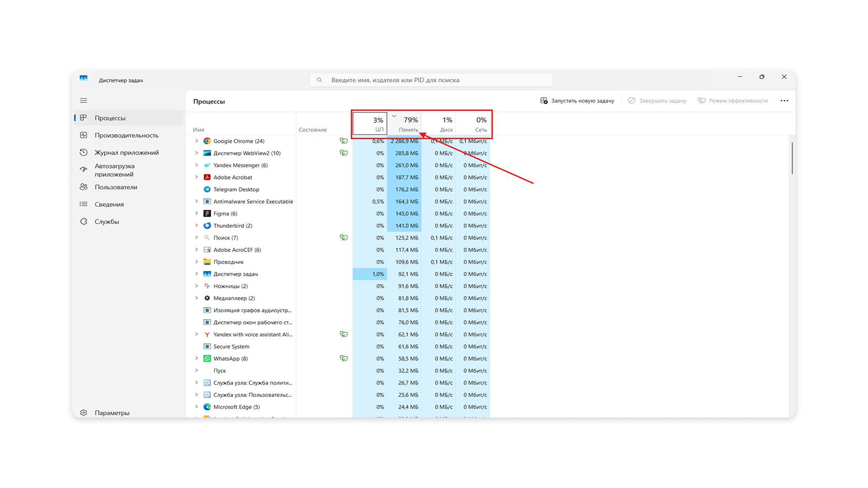Click the Google Chrome process icon
Viewport: 868px width, 488px height.
point(207,141)
